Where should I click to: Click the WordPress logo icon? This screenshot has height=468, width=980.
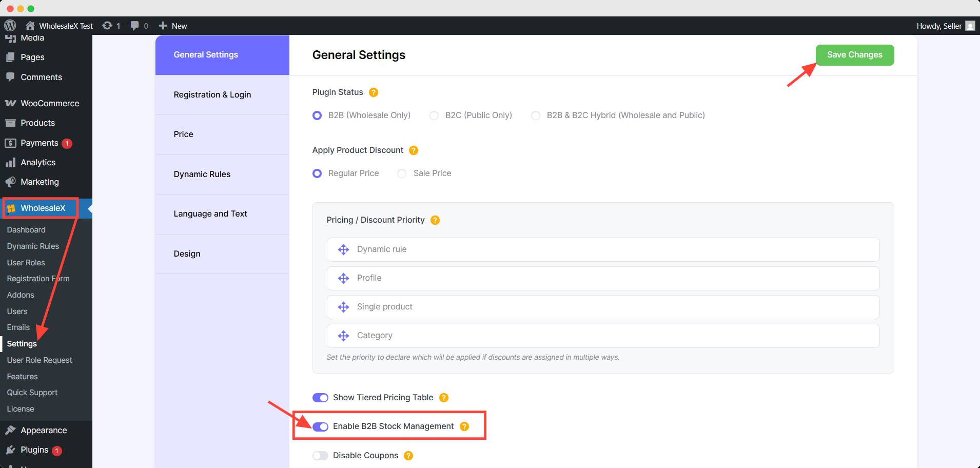[x=10, y=26]
